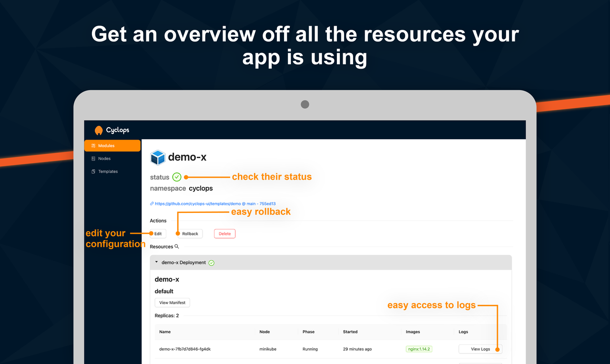Click the Images column header
Screen dimensions: 610x364
[x=413, y=332]
